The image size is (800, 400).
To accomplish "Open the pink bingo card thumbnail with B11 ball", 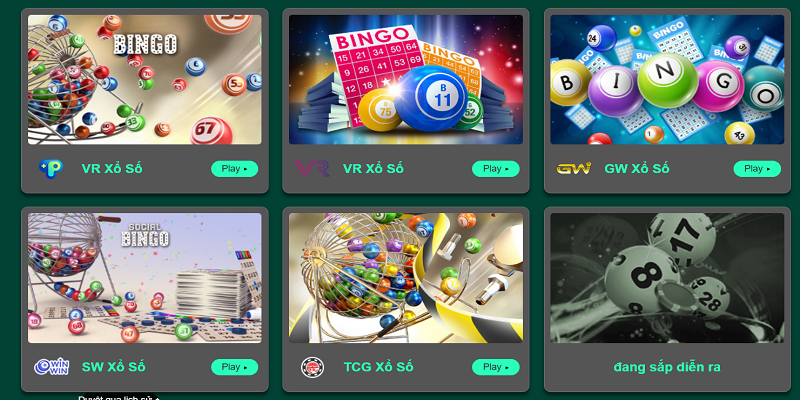I will coord(406,80).
